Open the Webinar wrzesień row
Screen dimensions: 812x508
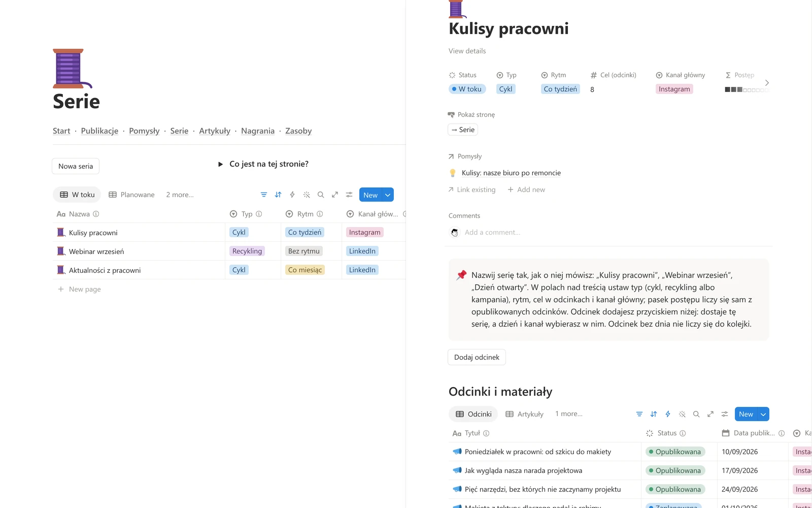[96, 251]
